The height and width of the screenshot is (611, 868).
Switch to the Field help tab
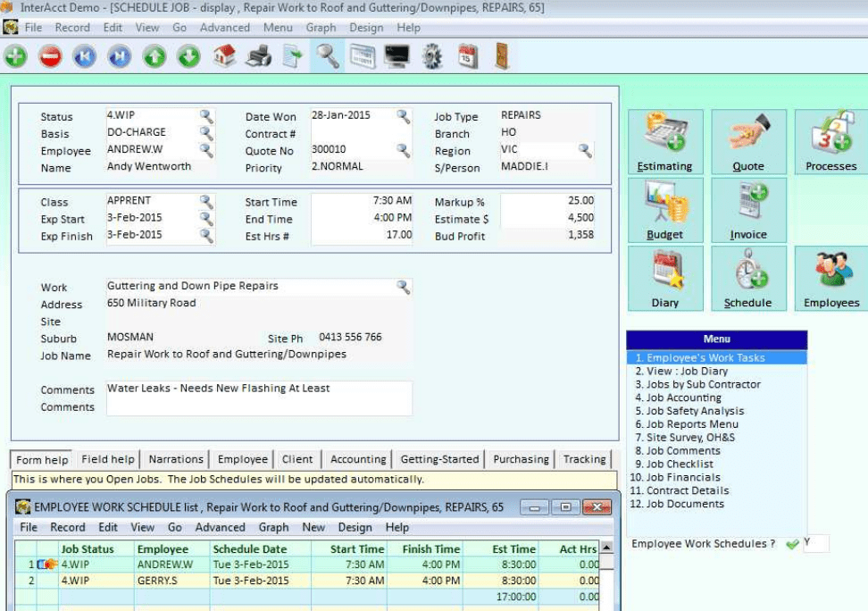click(108, 459)
